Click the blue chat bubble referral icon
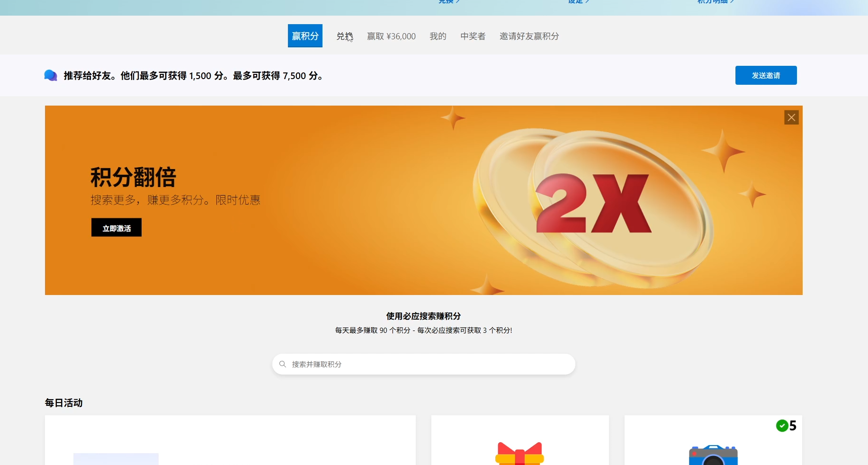Image resolution: width=868 pixels, height=465 pixels. tap(50, 75)
